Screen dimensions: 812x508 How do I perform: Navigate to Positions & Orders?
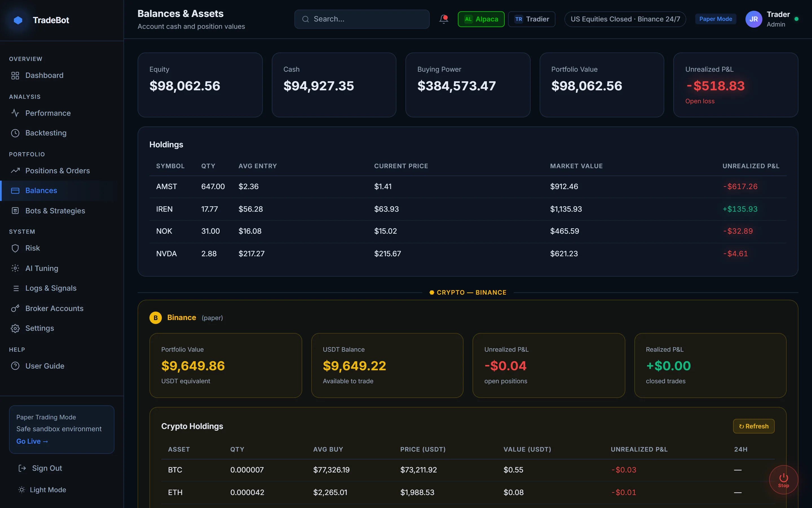click(62, 171)
